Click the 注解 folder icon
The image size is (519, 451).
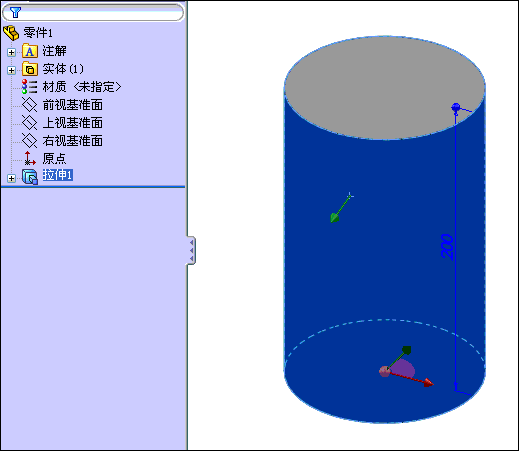coord(30,51)
